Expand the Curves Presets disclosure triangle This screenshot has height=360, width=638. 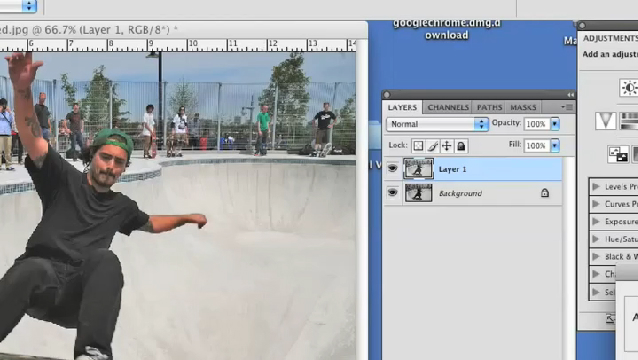coord(596,204)
